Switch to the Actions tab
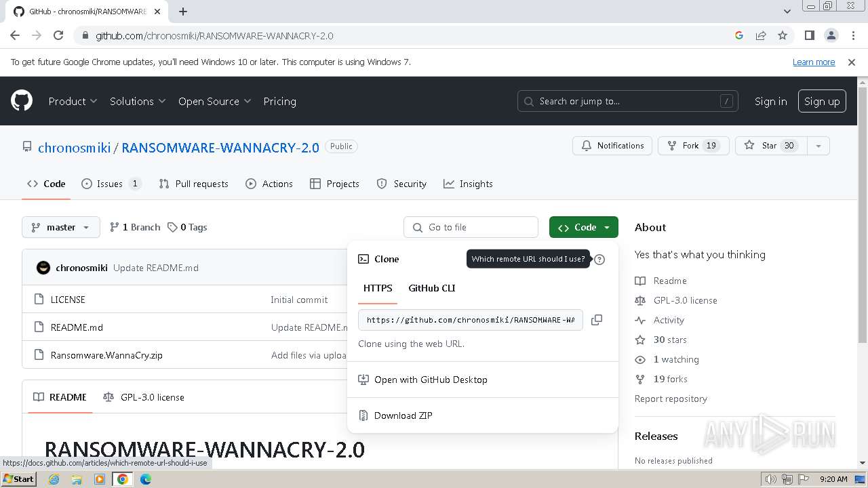This screenshot has height=488, width=868. (269, 184)
